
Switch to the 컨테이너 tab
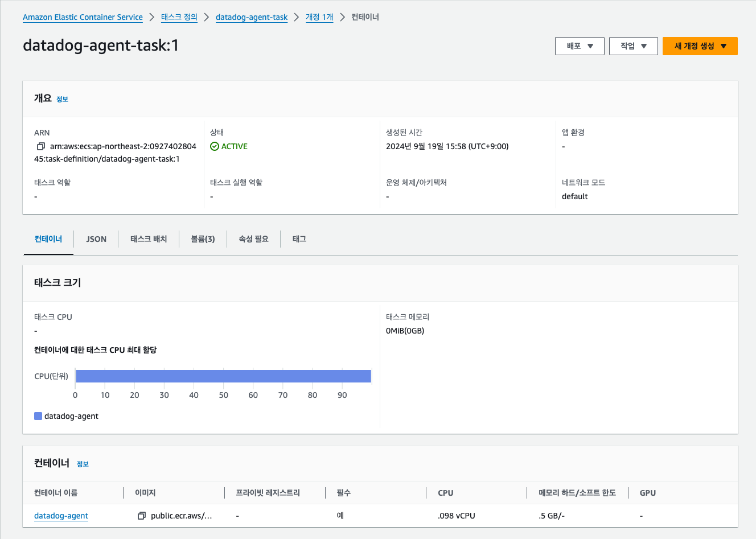48,239
